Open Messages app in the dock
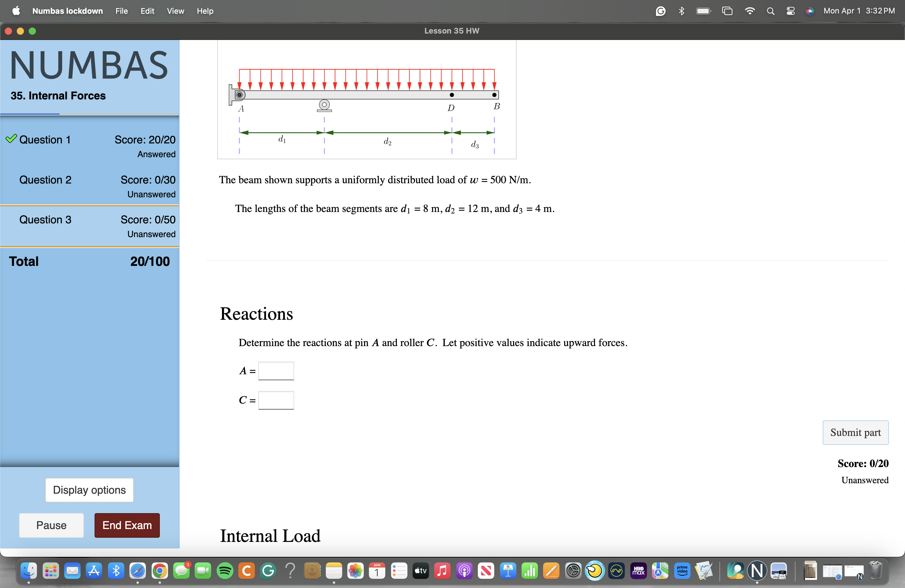Image resolution: width=905 pixels, height=588 pixels. [181, 571]
